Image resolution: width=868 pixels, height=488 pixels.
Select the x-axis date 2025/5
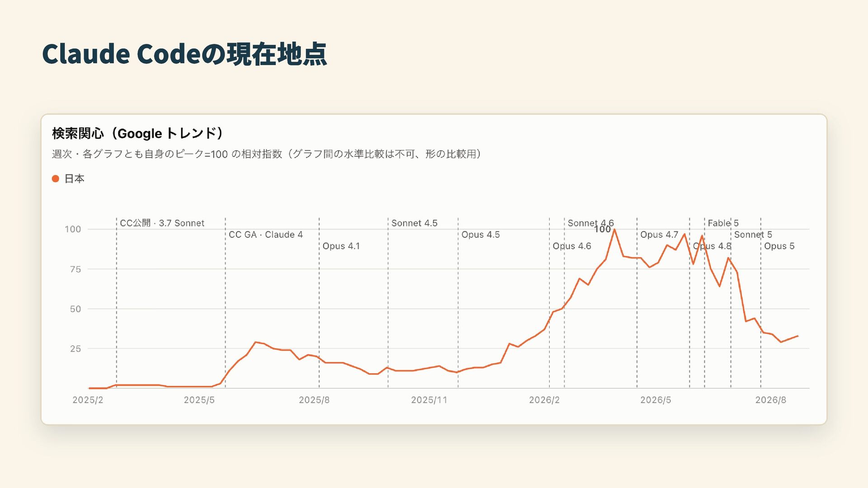199,400
